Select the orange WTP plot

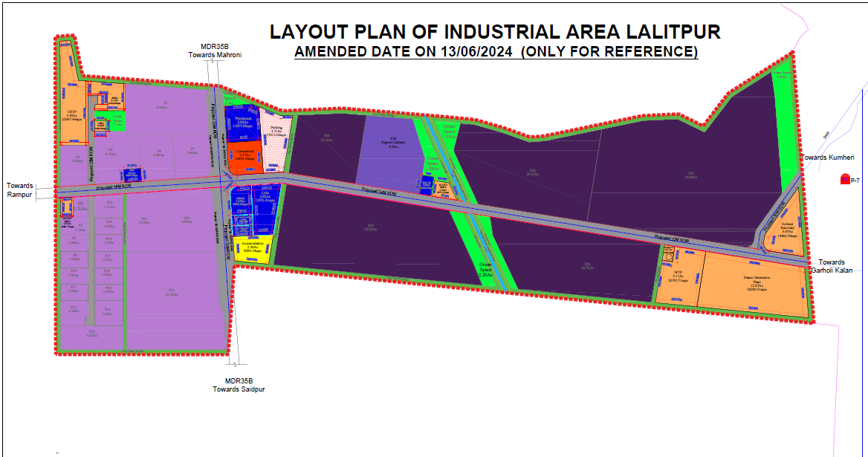click(678, 276)
